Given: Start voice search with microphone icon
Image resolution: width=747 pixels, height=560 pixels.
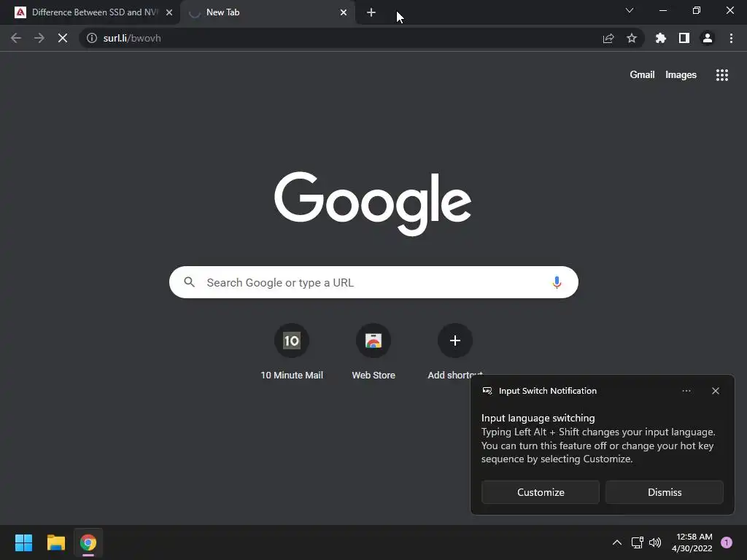Looking at the screenshot, I should (557, 282).
